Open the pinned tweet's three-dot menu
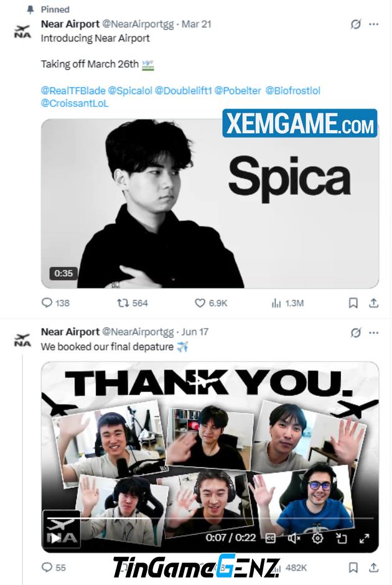 click(x=374, y=24)
